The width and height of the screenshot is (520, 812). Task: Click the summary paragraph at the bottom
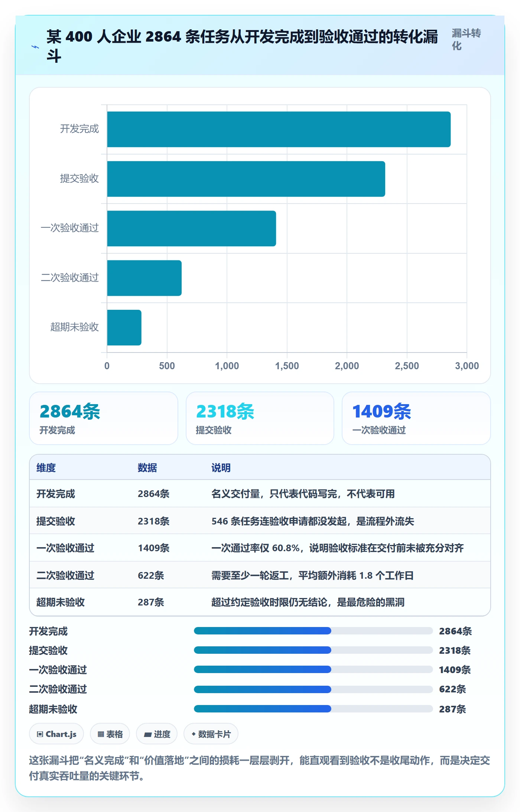260,768
